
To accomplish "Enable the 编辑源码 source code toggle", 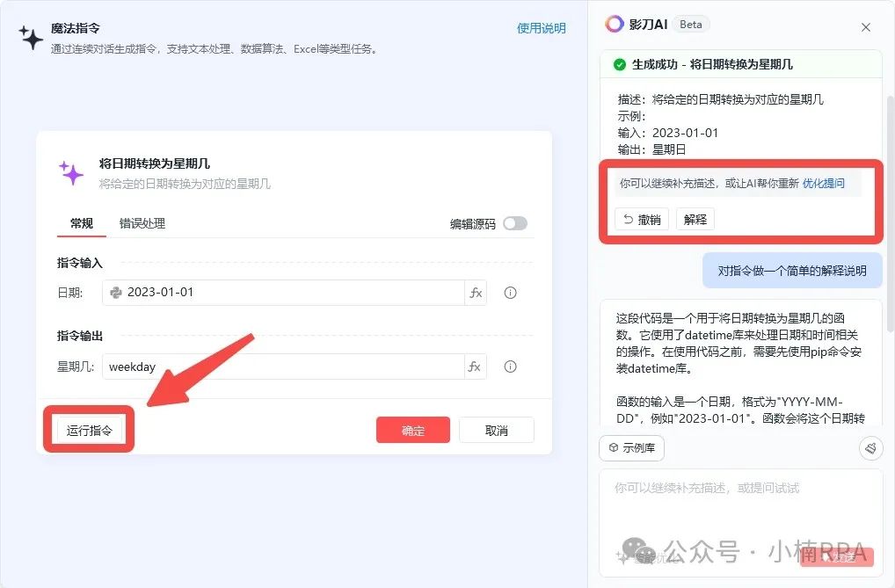I will click(x=515, y=224).
